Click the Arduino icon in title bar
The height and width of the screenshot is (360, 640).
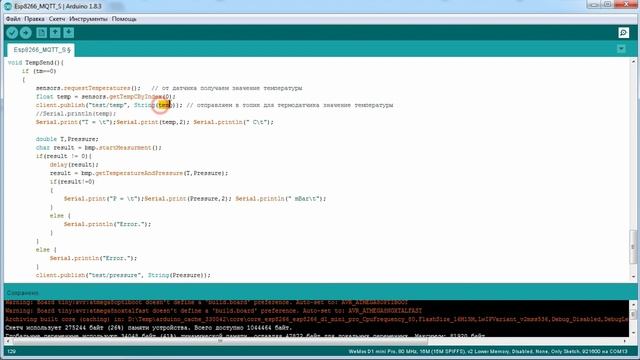tap(8, 6)
